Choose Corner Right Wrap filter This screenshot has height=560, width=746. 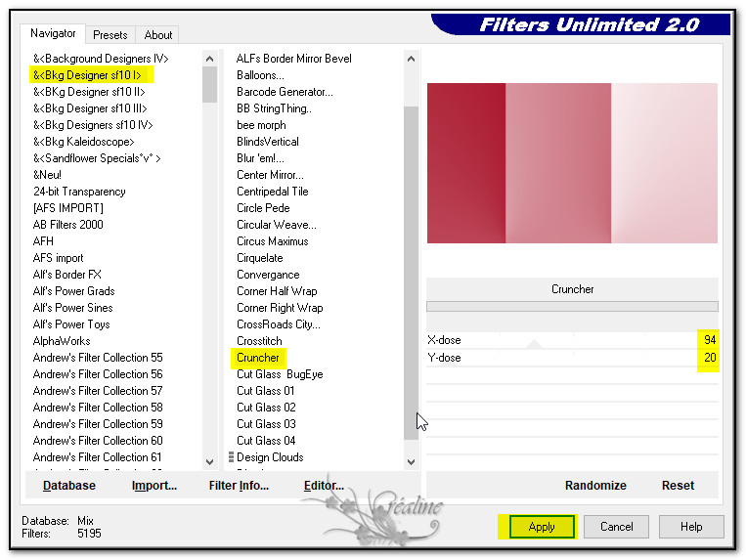pos(280,308)
